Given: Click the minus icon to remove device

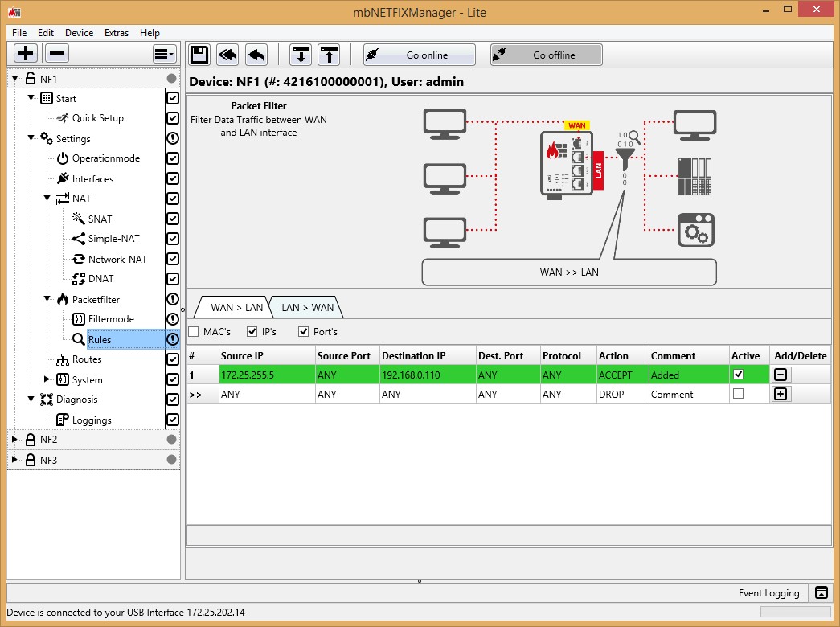Looking at the screenshot, I should tap(56, 54).
